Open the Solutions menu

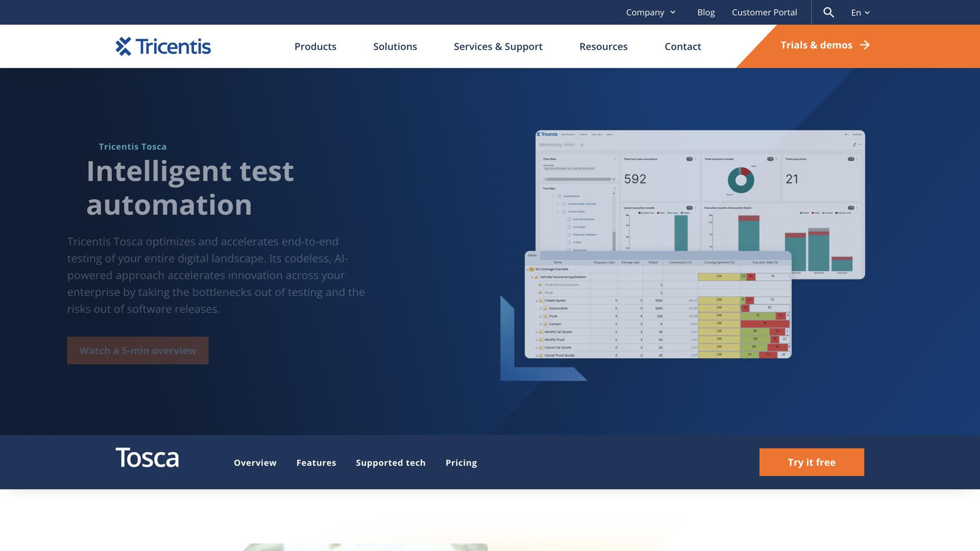(395, 46)
